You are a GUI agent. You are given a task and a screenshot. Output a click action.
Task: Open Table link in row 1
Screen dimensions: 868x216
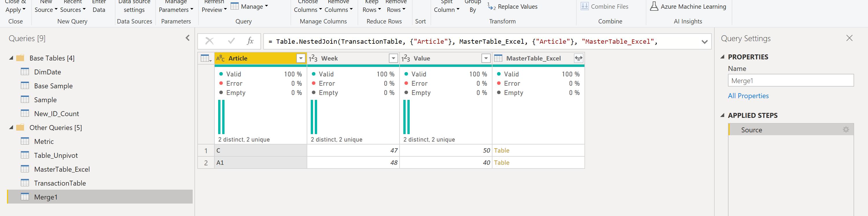(501, 150)
